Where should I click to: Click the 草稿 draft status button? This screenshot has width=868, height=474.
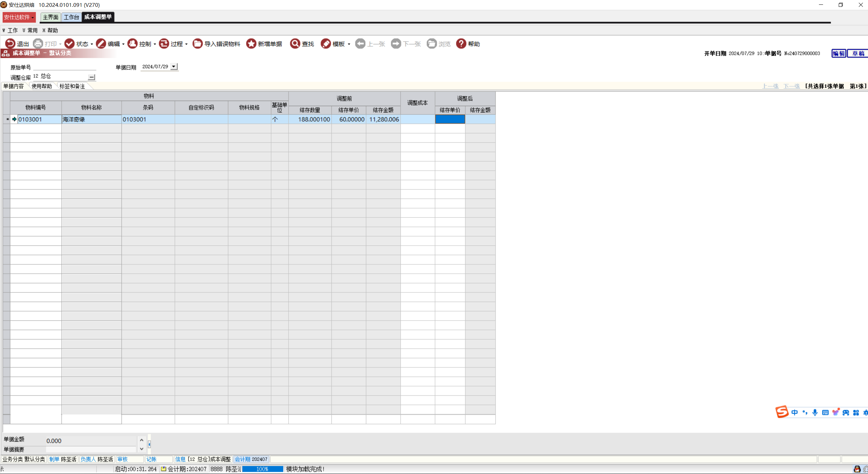pos(857,53)
